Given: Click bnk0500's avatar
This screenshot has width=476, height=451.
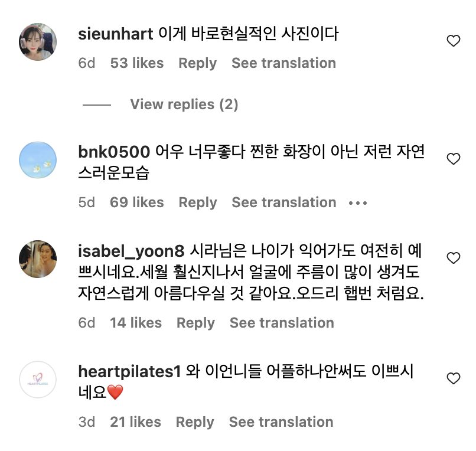Looking at the screenshot, I should (38, 161).
